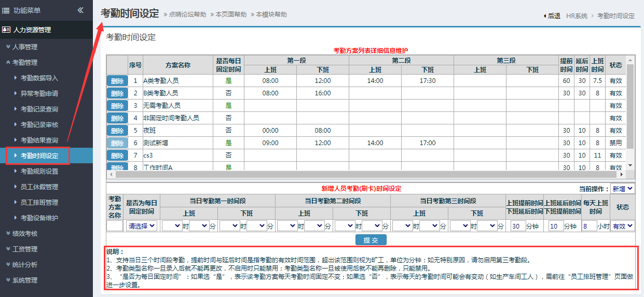Click the 提交 submit button
The image size is (644, 297).
click(371, 240)
